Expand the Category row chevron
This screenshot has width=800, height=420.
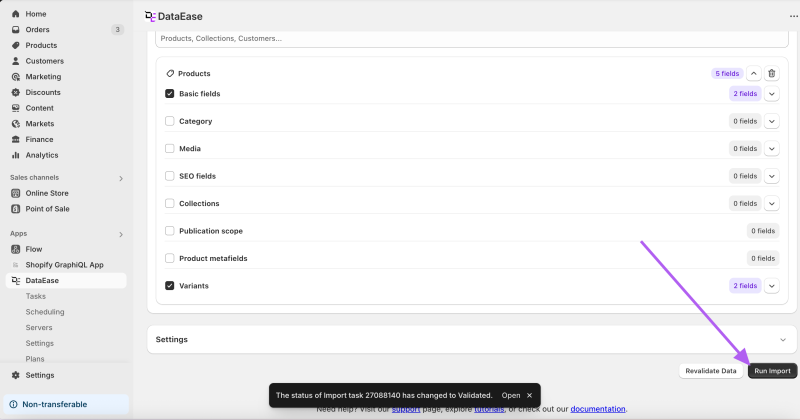coord(771,121)
